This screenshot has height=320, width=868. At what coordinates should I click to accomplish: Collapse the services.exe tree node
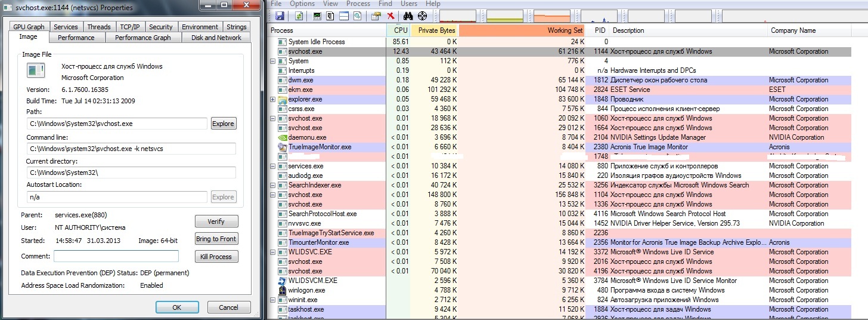pos(273,166)
